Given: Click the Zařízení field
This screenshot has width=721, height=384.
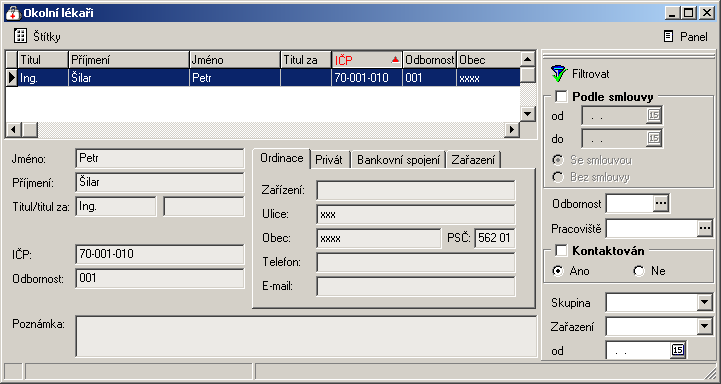Looking at the screenshot, I should pos(416,190).
